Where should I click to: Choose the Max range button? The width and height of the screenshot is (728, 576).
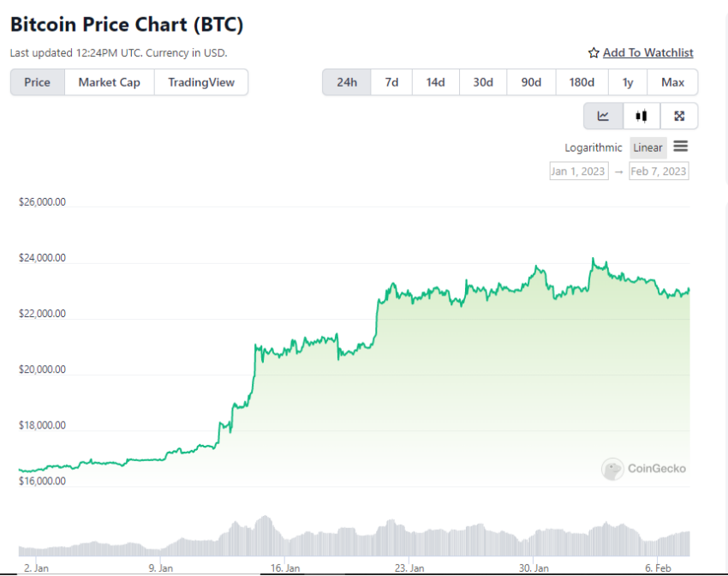click(672, 82)
